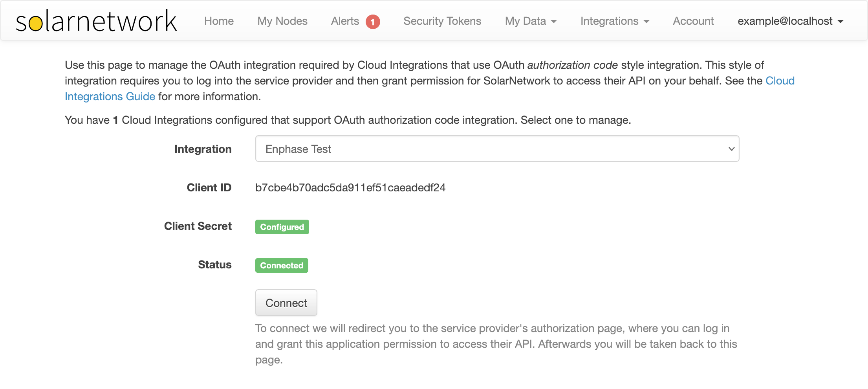This screenshot has height=389, width=868.
Task: Open the Account page
Action: pyautogui.click(x=693, y=21)
